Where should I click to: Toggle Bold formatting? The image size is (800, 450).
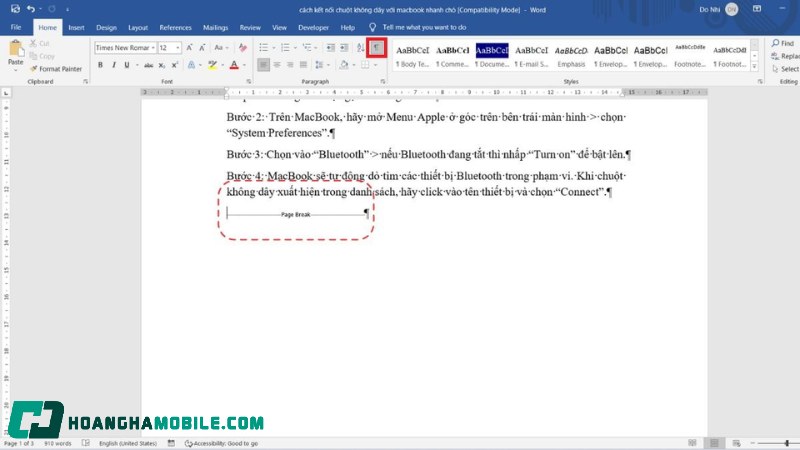(100, 65)
